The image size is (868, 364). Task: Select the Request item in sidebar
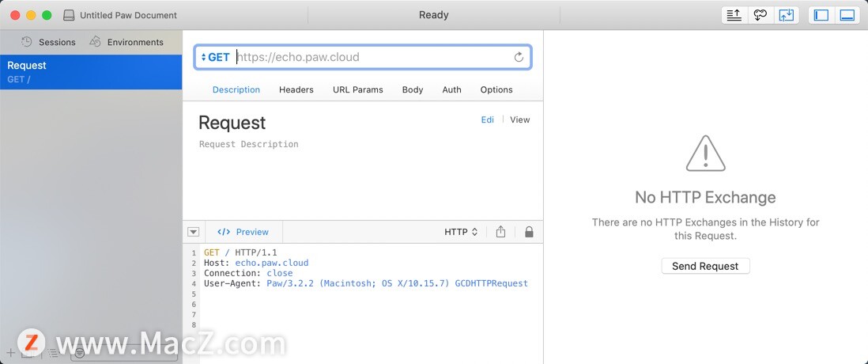point(91,71)
